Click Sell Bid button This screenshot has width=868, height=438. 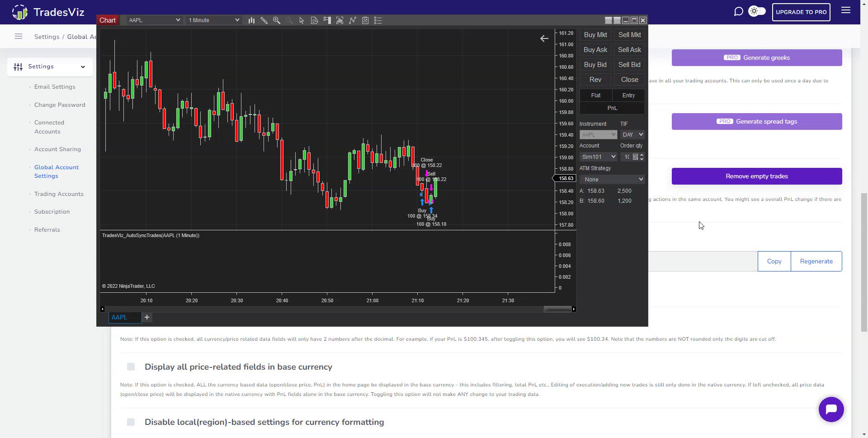pyautogui.click(x=629, y=65)
